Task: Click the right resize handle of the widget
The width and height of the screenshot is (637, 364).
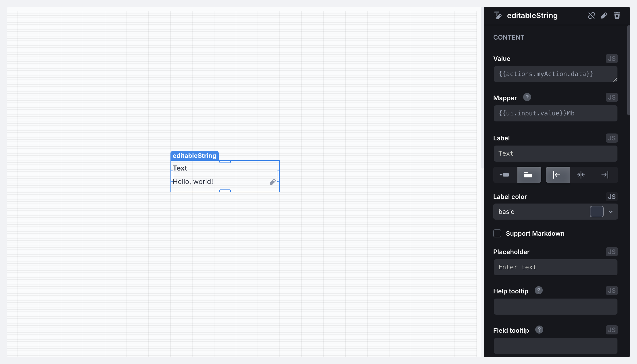Action: coord(278,176)
